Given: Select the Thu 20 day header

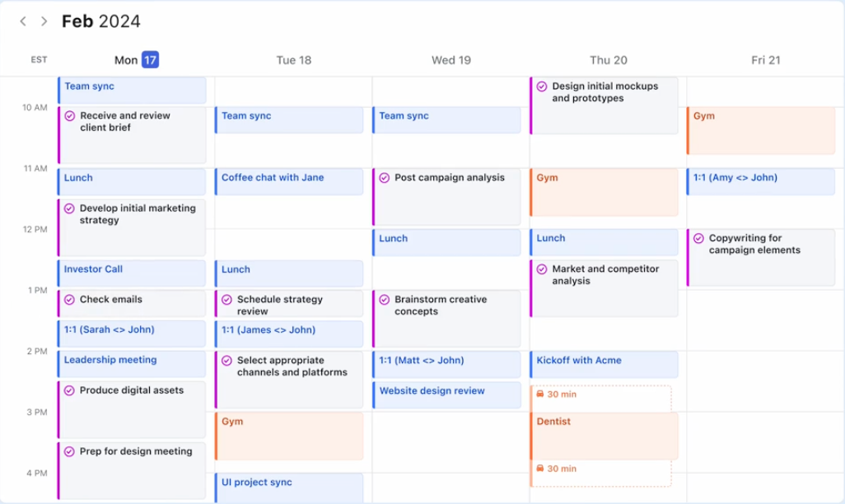Looking at the screenshot, I should pyautogui.click(x=608, y=60).
